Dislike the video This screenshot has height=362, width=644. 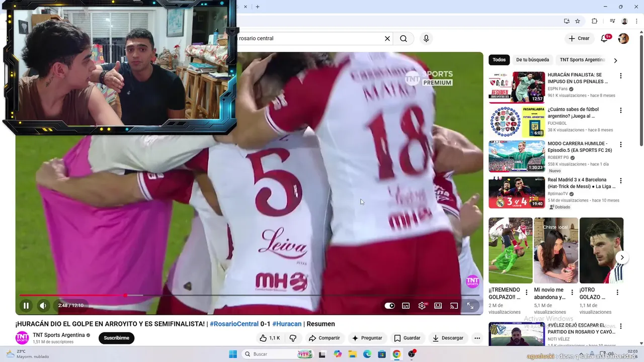click(293, 338)
